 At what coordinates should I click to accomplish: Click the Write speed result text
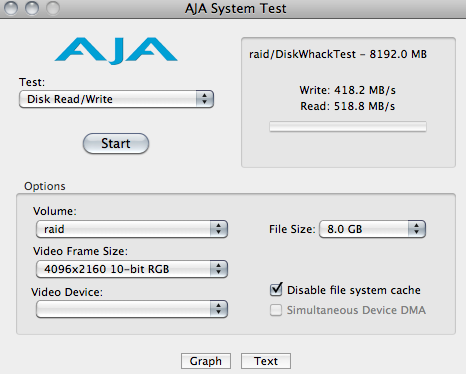click(347, 90)
